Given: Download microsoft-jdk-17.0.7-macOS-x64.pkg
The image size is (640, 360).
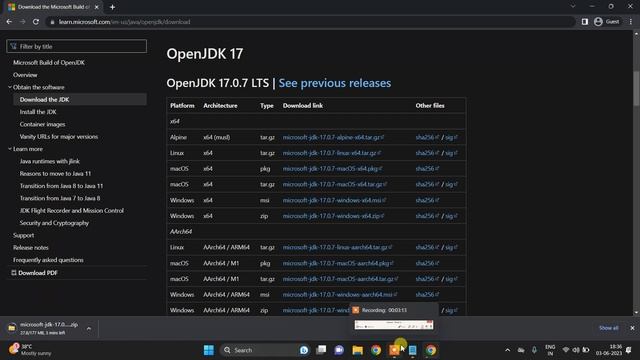Looking at the screenshot, I should pos(332,169).
